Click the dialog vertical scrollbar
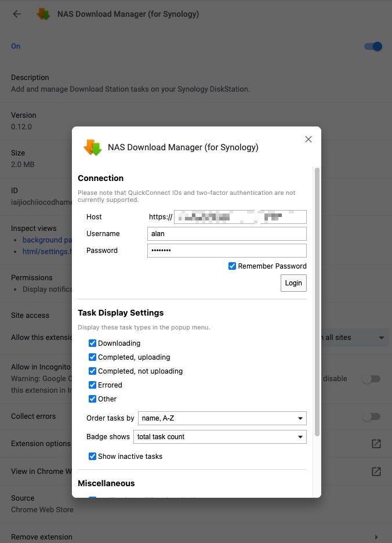Viewport: 392px width, 543px height. (317, 301)
